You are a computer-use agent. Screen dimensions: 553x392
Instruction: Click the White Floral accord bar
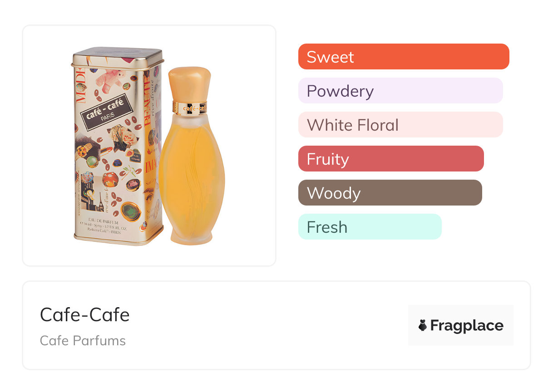click(400, 125)
